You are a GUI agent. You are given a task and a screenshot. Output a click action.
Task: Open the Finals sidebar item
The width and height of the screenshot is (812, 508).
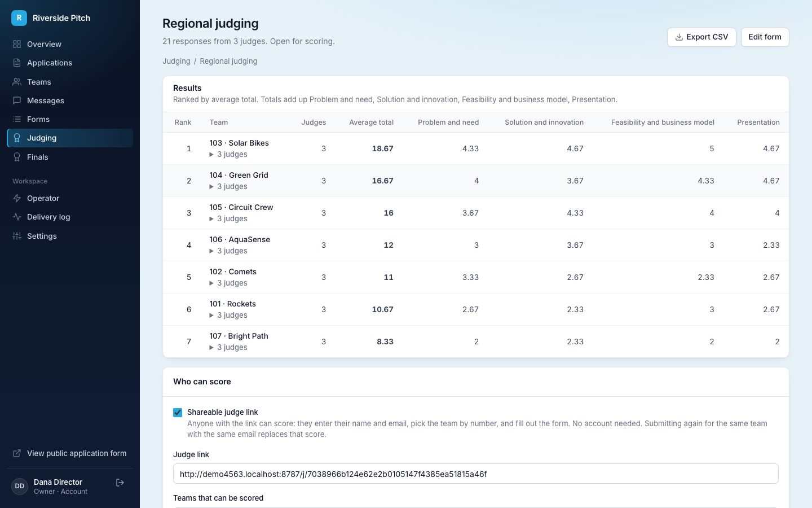pos(70,157)
